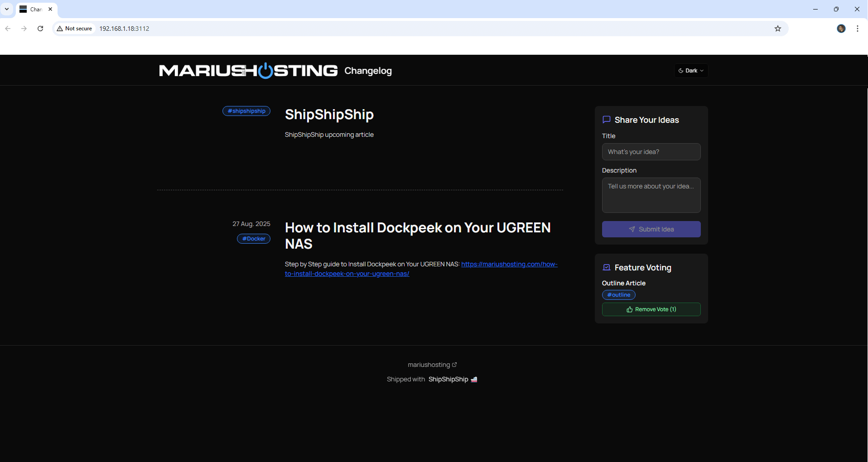
Task: Click the Mariushosting logo
Action: click(248, 71)
